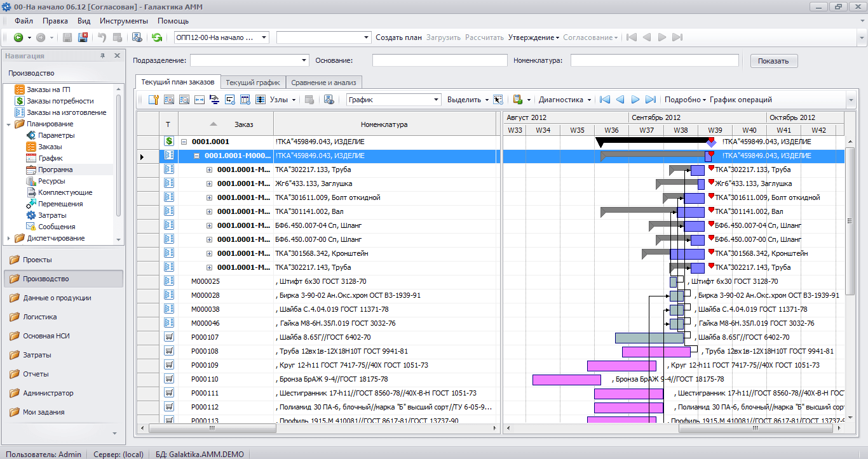Jump to the Gantt chart end with the last arrow
Viewport: 868px width, 459px height.
[650, 100]
